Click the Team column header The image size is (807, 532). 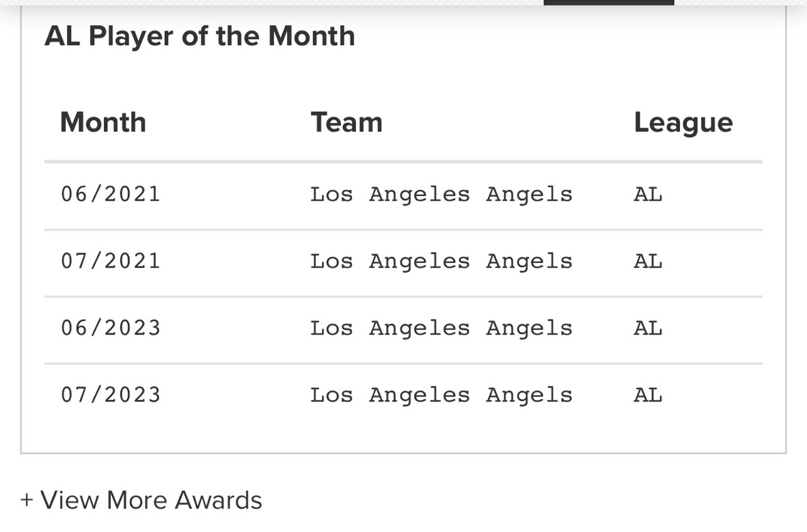click(346, 123)
